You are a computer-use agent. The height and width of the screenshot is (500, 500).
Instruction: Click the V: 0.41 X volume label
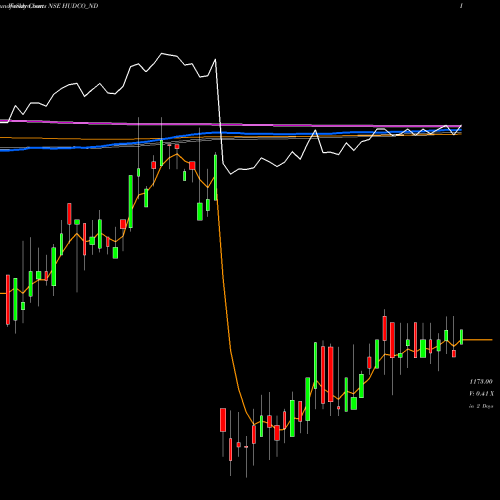(x=481, y=394)
